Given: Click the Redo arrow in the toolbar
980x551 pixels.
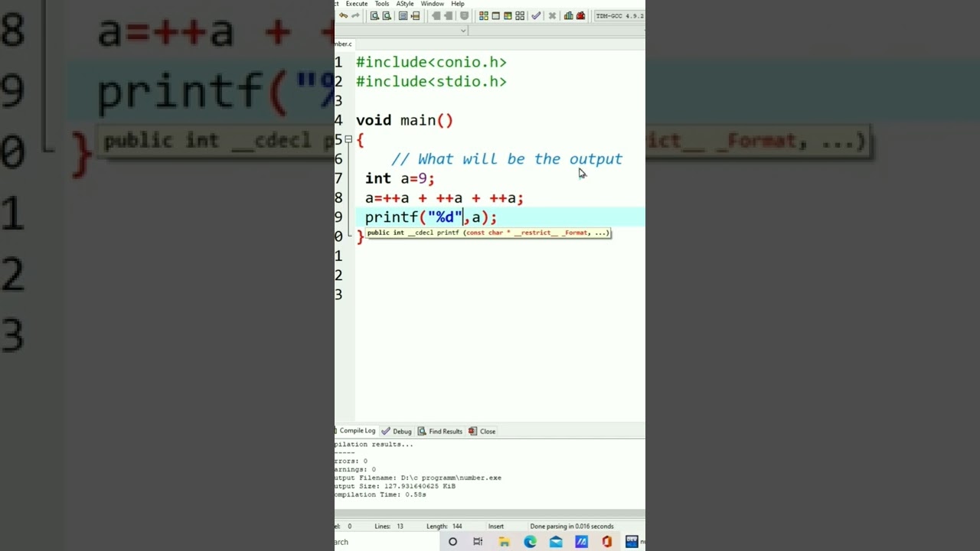Looking at the screenshot, I should point(355,15).
